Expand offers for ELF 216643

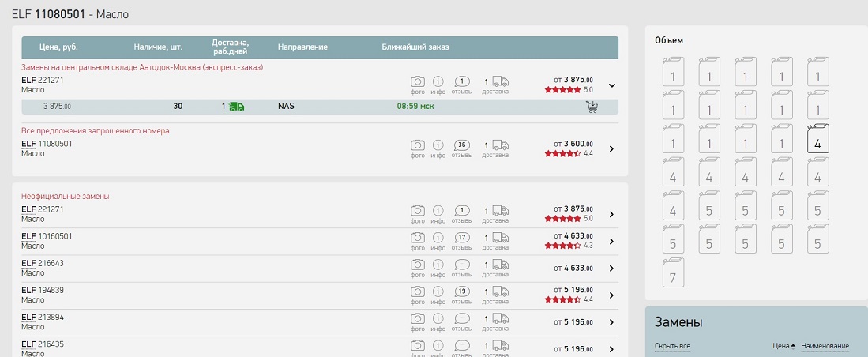(x=611, y=269)
